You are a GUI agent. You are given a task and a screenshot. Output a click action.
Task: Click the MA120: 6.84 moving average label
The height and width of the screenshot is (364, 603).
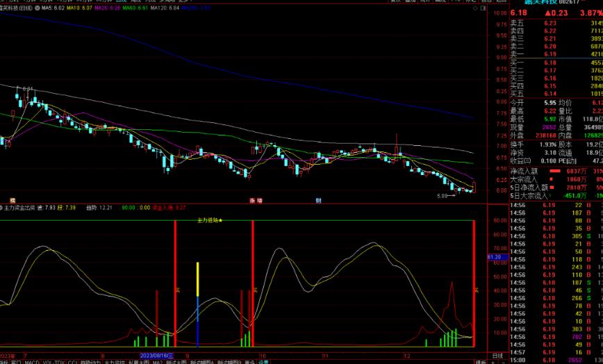pos(165,8)
